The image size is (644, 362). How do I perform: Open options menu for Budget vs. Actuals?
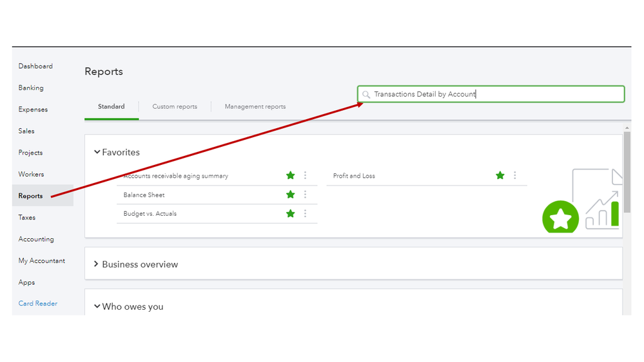[x=305, y=213]
